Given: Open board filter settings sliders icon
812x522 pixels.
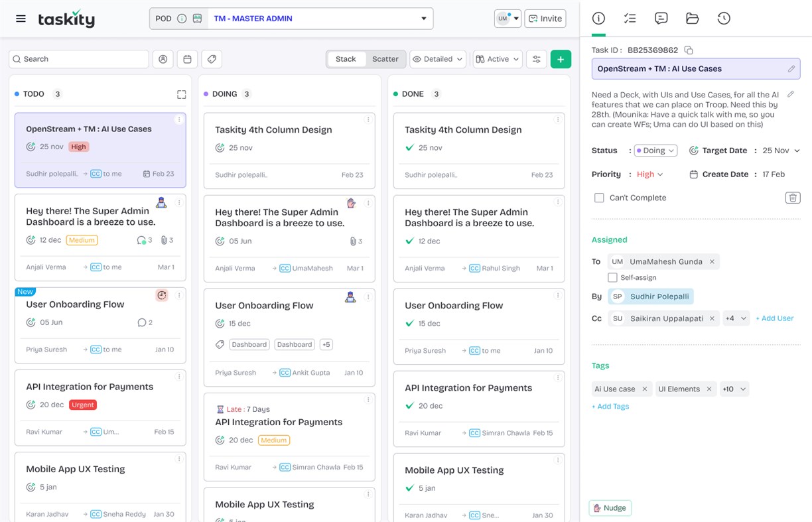Looking at the screenshot, I should (537, 59).
